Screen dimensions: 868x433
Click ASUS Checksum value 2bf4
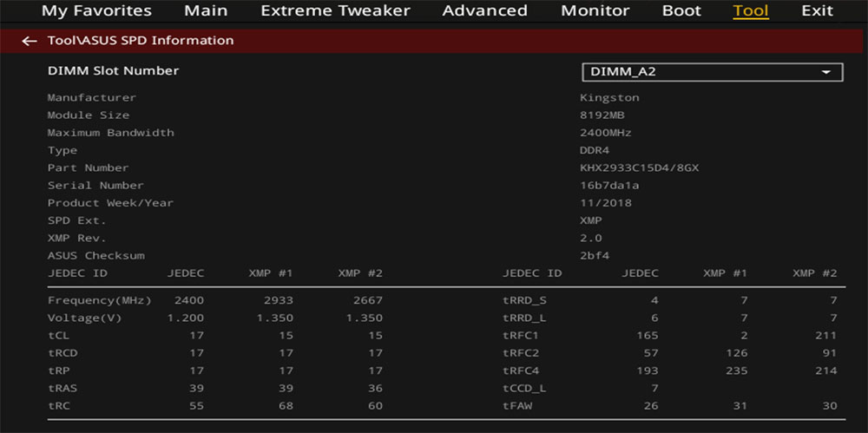595,256
